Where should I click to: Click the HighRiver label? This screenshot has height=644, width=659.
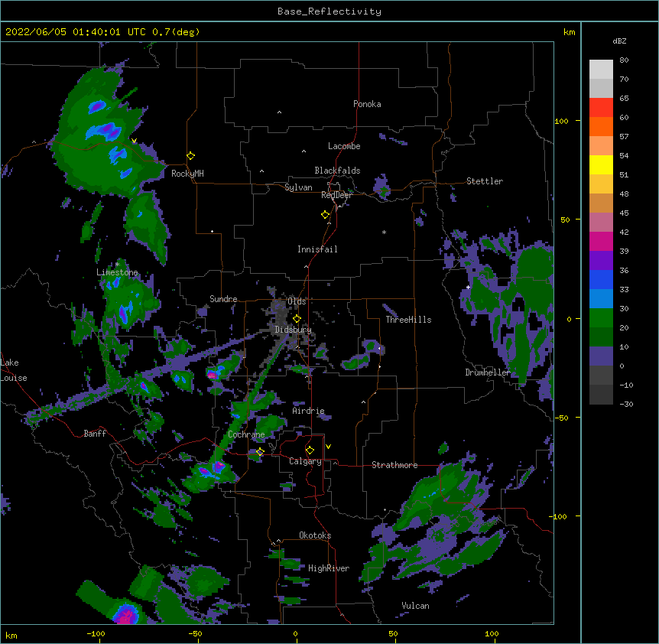coord(329,568)
